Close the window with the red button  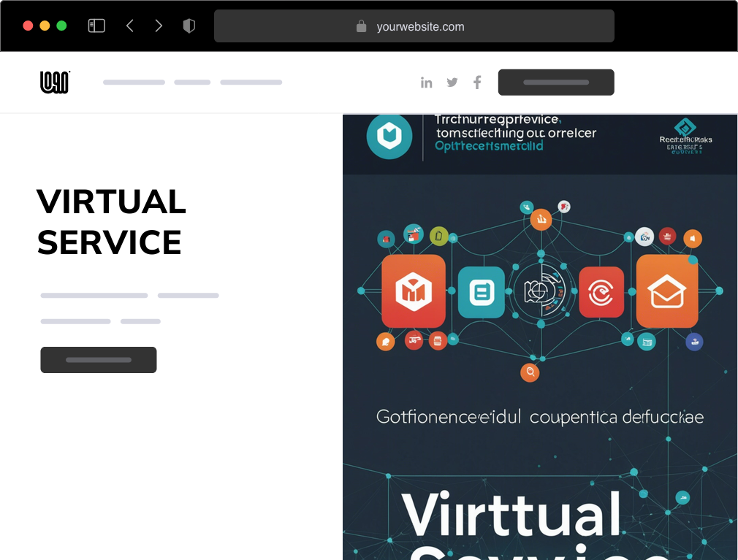(x=28, y=26)
